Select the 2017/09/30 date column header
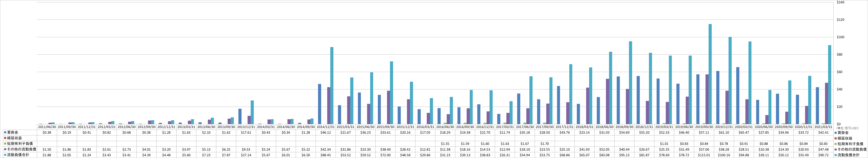 (544, 127)
